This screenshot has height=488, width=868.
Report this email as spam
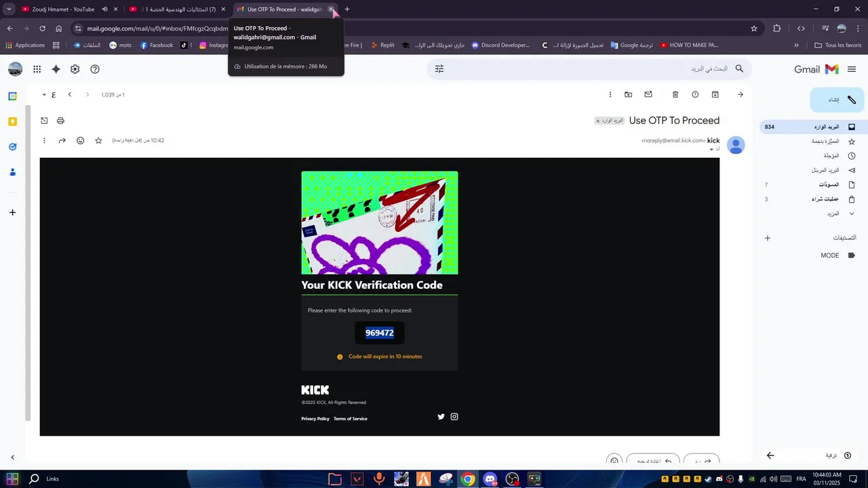point(695,94)
